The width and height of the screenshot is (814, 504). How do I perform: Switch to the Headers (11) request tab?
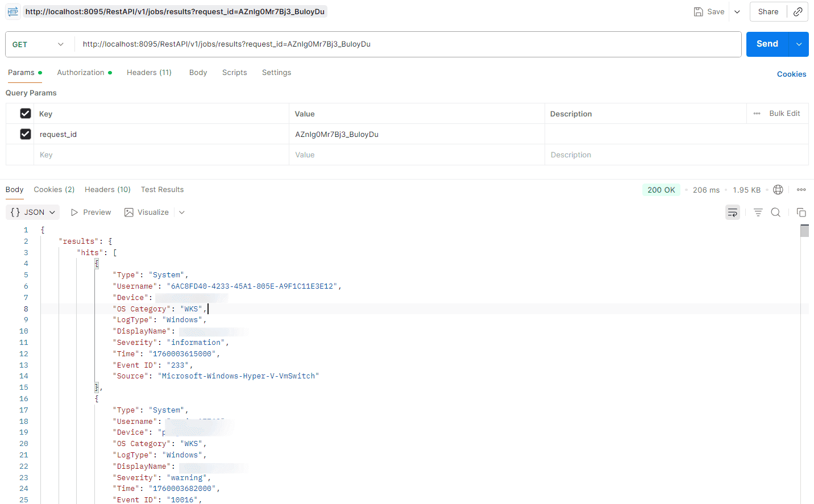tap(149, 72)
